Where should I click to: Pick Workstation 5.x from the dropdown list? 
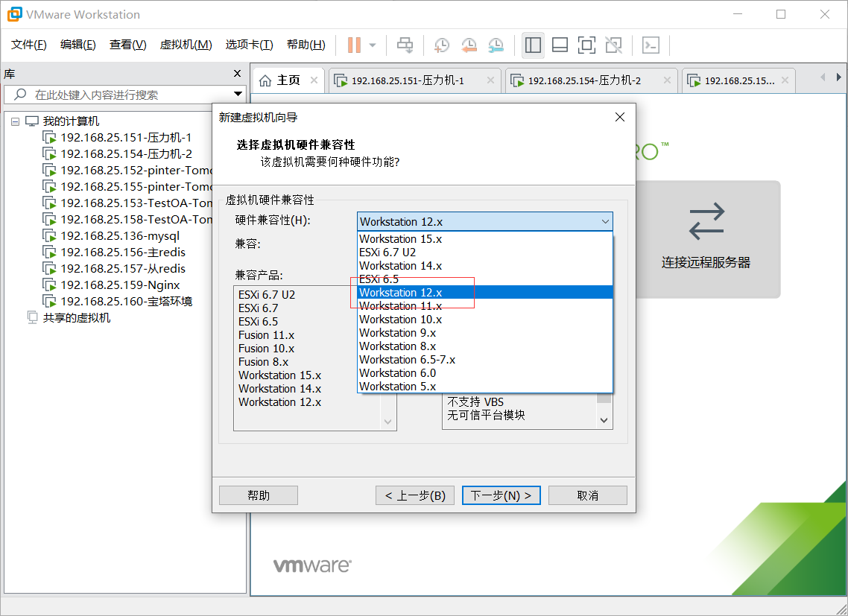click(485, 386)
